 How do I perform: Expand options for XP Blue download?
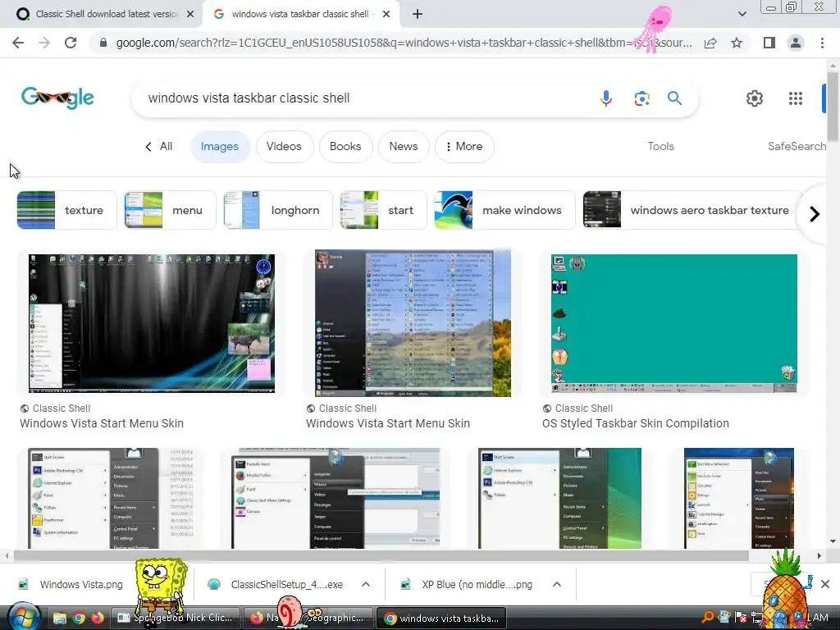click(557, 584)
